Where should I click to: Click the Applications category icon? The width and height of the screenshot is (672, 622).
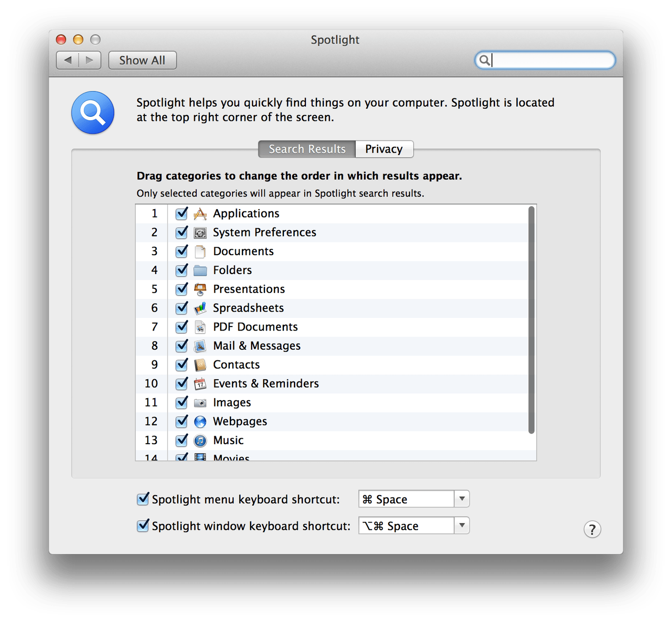click(x=200, y=214)
